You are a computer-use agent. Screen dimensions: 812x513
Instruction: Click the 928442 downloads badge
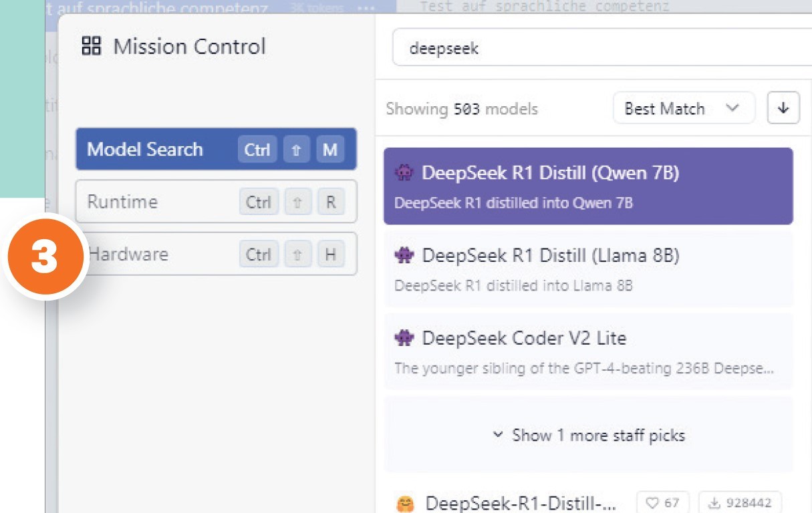click(740, 503)
